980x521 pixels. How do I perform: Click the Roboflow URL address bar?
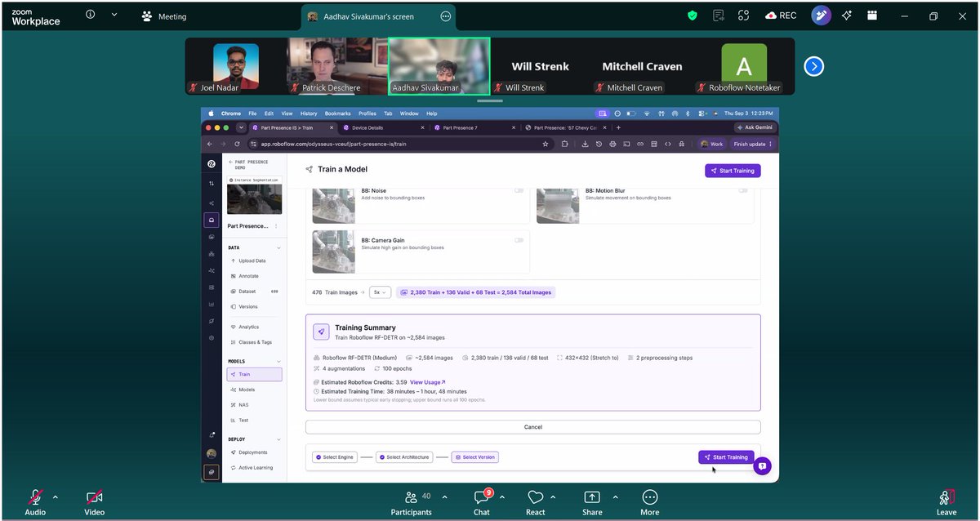coord(400,144)
